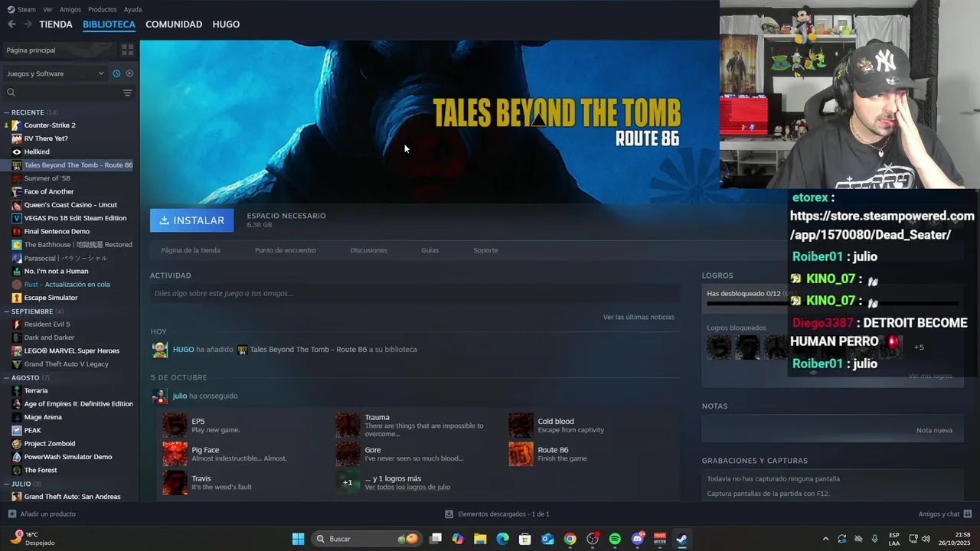This screenshot has width=980, height=551.
Task: Open Spotify from the taskbar
Action: pos(615,539)
